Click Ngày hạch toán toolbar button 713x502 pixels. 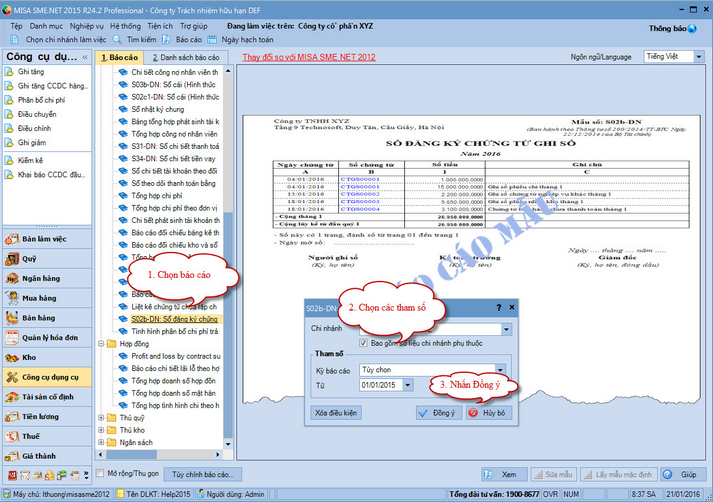point(241,40)
